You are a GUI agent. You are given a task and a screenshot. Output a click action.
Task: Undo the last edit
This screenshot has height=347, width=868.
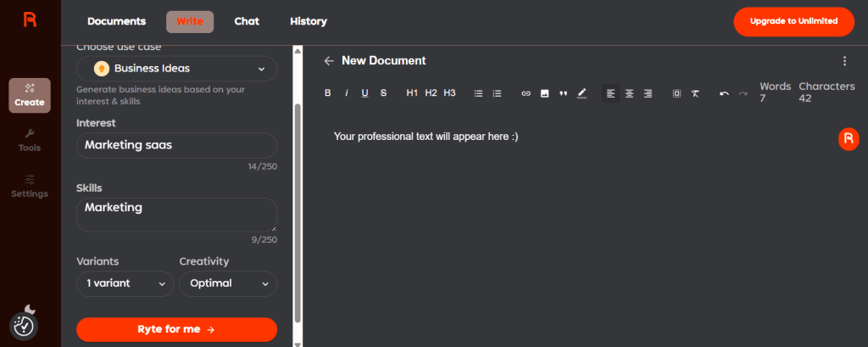click(724, 93)
